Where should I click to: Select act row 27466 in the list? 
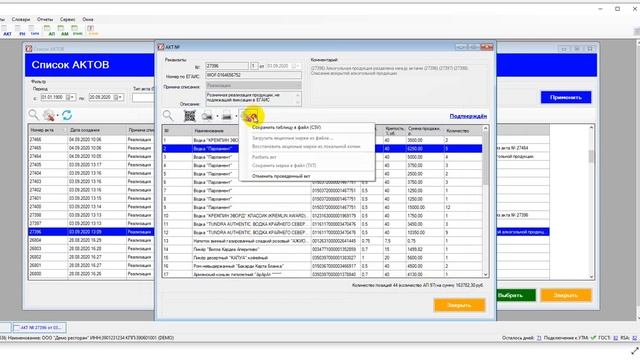(91, 140)
